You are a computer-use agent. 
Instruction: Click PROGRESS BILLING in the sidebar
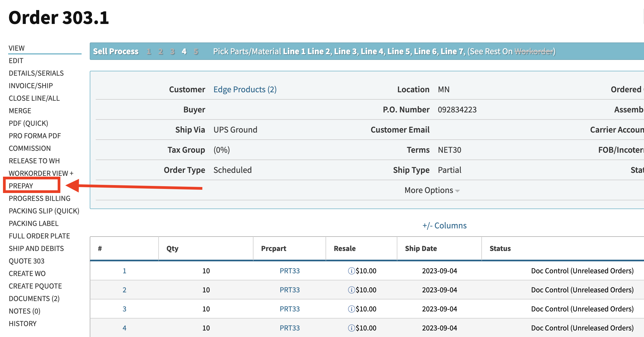(x=39, y=198)
